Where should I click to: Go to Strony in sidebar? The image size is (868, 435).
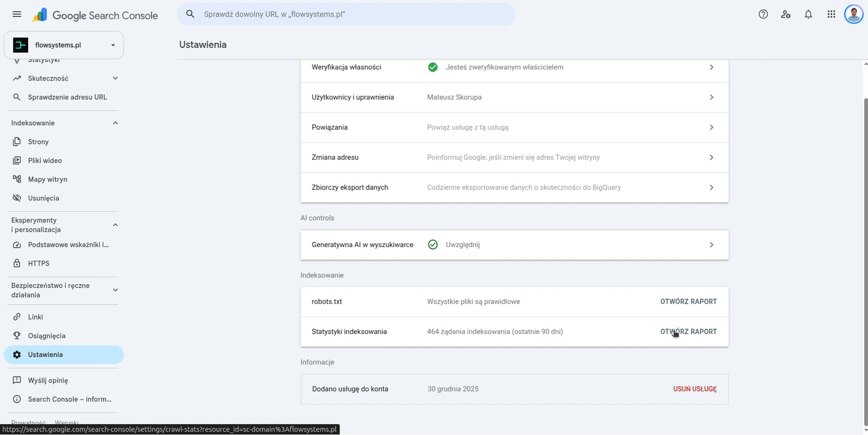(63, 142)
